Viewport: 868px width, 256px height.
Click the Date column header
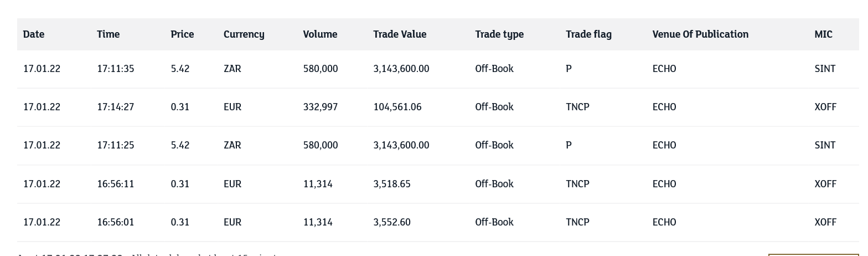point(34,34)
